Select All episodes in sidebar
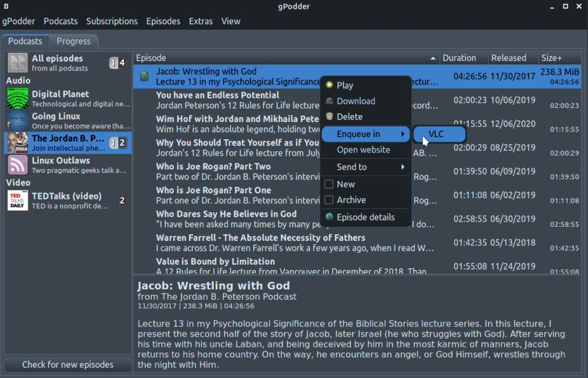The height and width of the screenshot is (378, 588). coord(68,62)
